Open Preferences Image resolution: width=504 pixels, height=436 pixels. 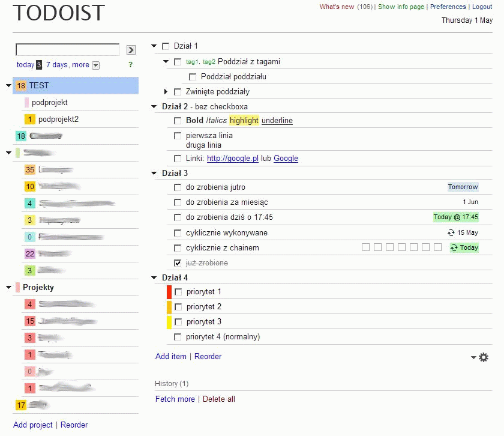(x=448, y=7)
